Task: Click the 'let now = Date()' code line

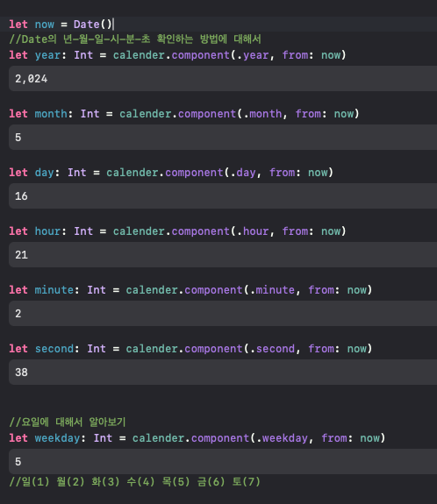Action: pyautogui.click(x=61, y=25)
